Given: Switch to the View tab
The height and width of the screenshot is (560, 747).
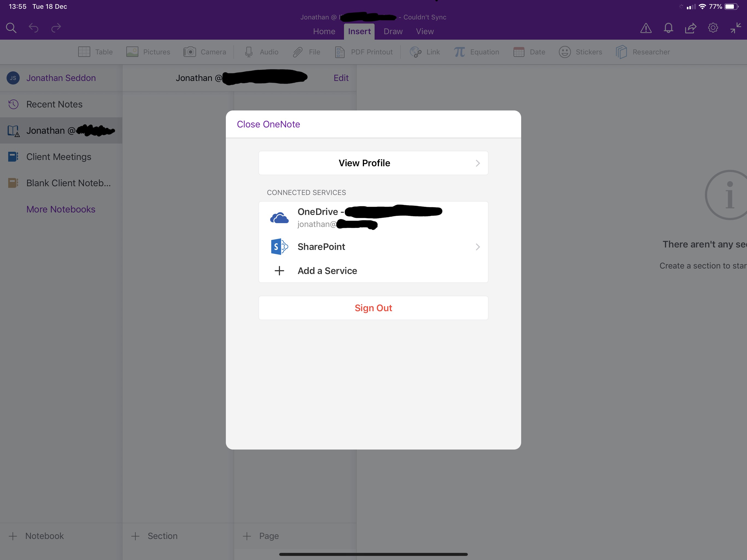Looking at the screenshot, I should pyautogui.click(x=424, y=31).
